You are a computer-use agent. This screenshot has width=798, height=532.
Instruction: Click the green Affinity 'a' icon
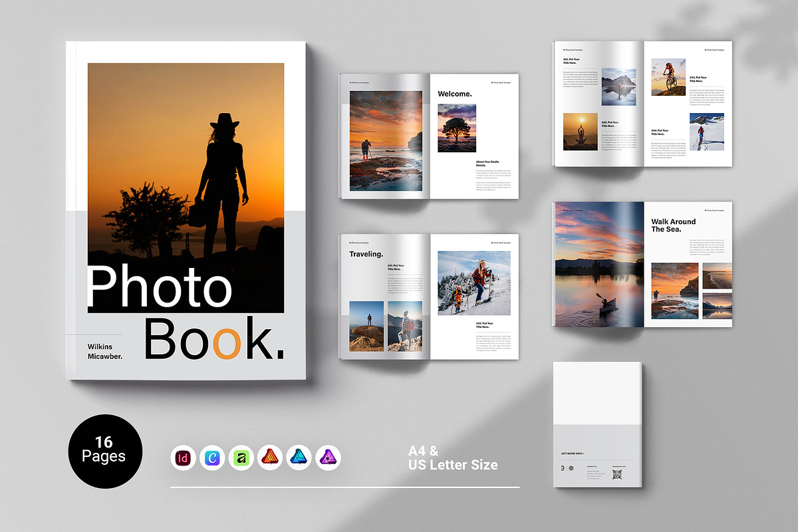point(241,458)
